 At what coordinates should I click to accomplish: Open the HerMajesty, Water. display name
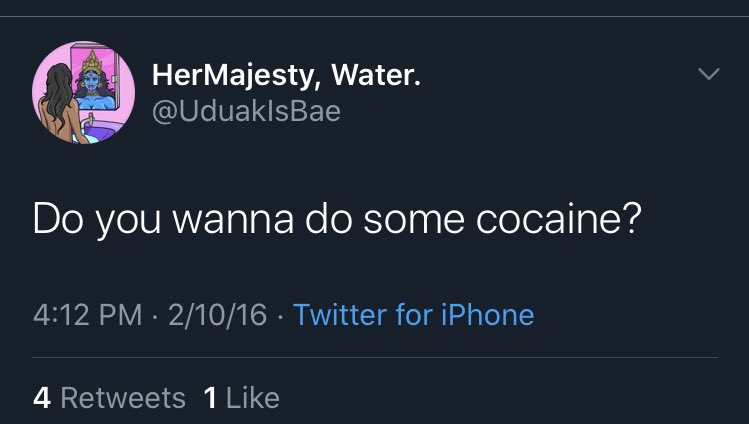(285, 75)
